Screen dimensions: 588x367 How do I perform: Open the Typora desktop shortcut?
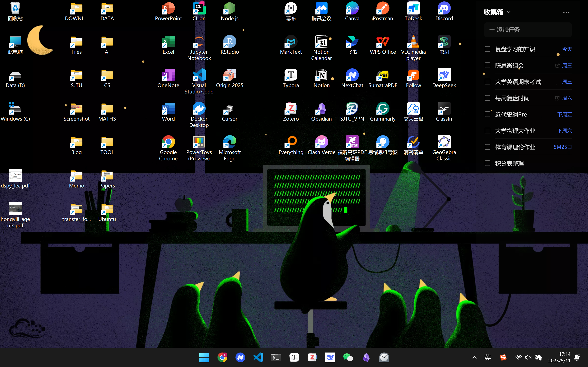point(291,79)
